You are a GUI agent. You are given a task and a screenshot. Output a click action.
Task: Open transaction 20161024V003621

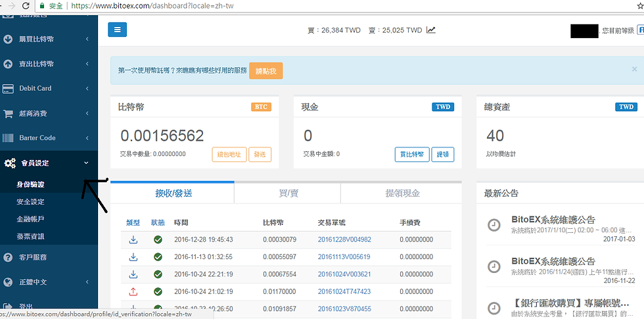[x=344, y=274]
